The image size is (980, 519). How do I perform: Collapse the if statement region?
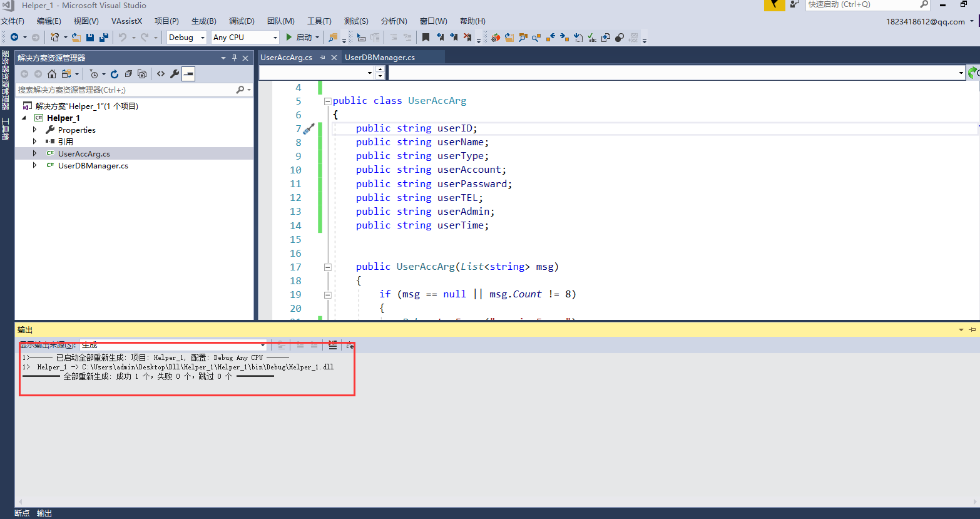click(327, 294)
